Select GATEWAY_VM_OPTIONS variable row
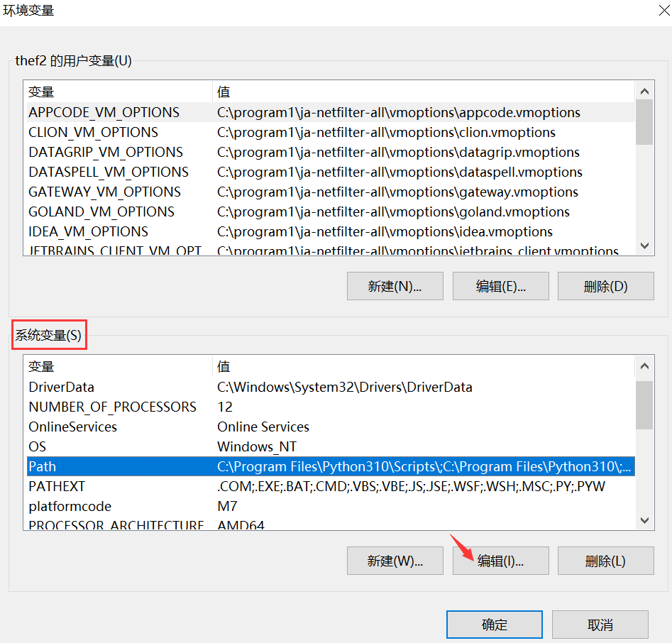This screenshot has height=643, width=672. (x=331, y=192)
